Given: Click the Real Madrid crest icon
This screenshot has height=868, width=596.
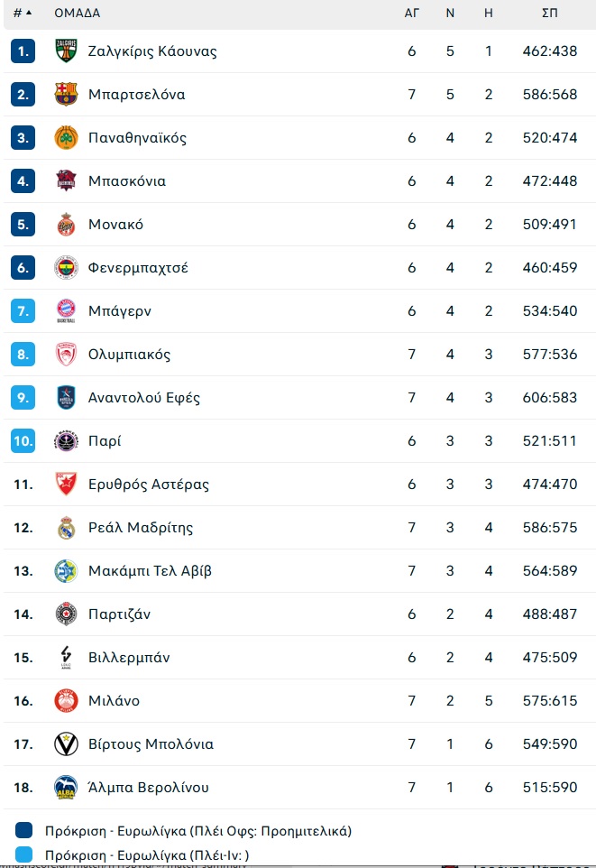Looking at the screenshot, I should [x=66, y=528].
